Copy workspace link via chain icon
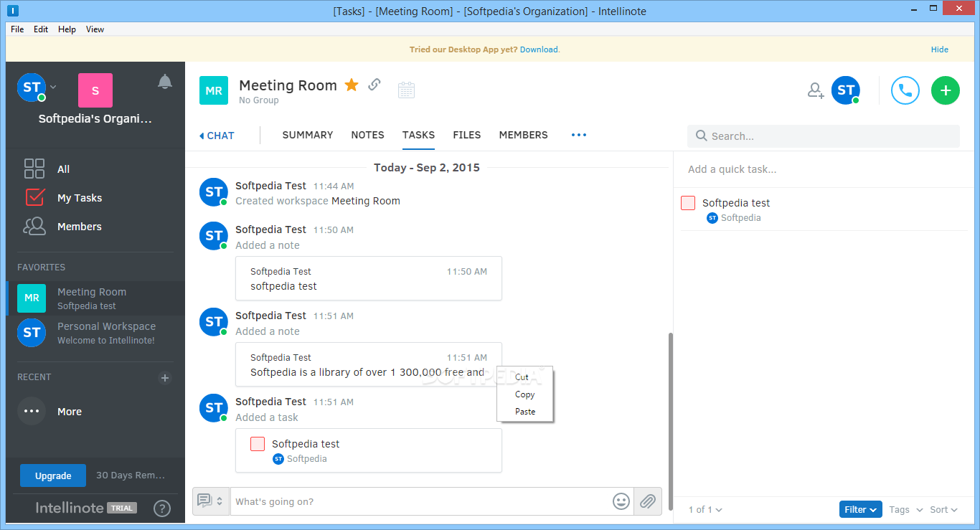The image size is (980, 530). (374, 85)
